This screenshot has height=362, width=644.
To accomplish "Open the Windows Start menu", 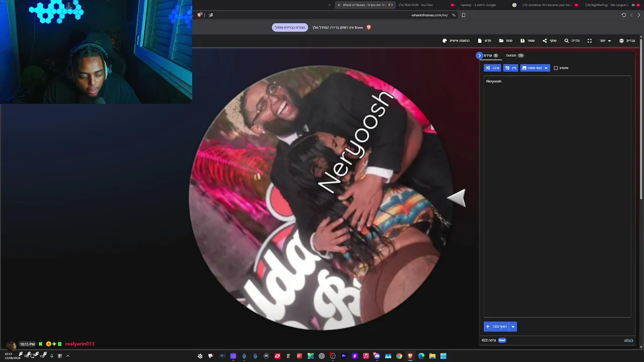I will click(443, 356).
